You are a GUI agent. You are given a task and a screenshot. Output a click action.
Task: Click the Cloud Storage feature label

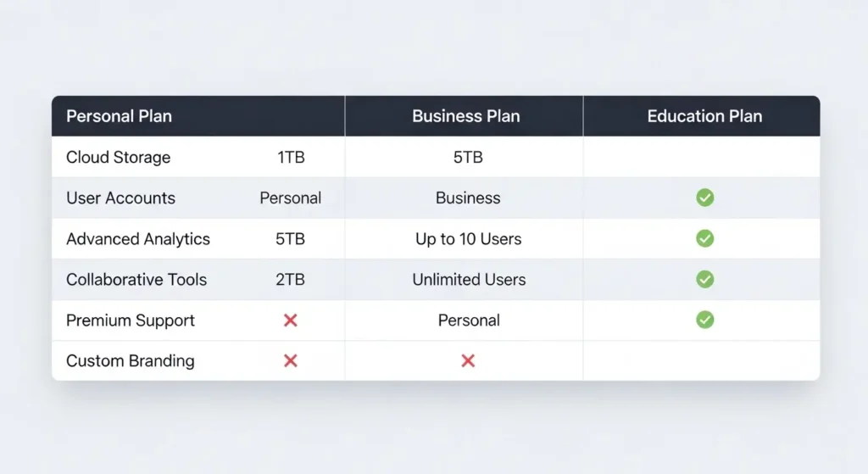[119, 157]
